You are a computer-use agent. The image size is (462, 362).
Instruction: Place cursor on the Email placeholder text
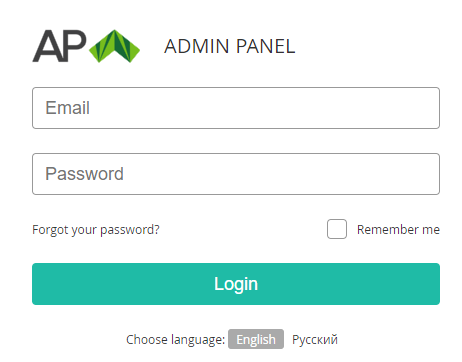67,108
